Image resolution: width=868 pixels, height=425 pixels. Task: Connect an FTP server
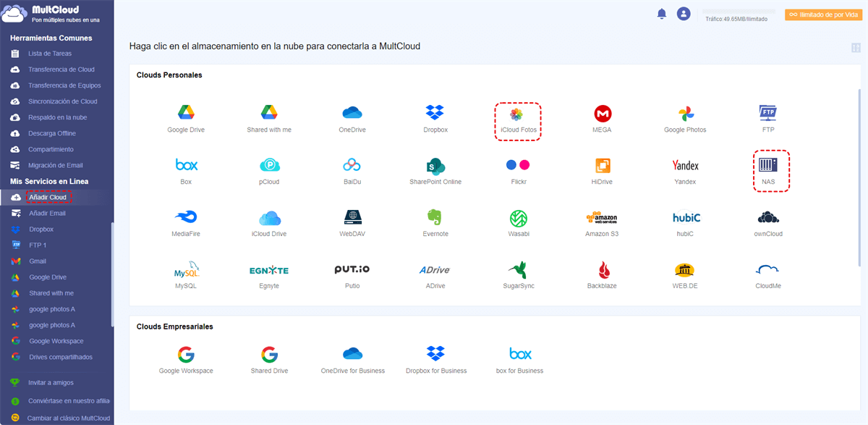768,119
